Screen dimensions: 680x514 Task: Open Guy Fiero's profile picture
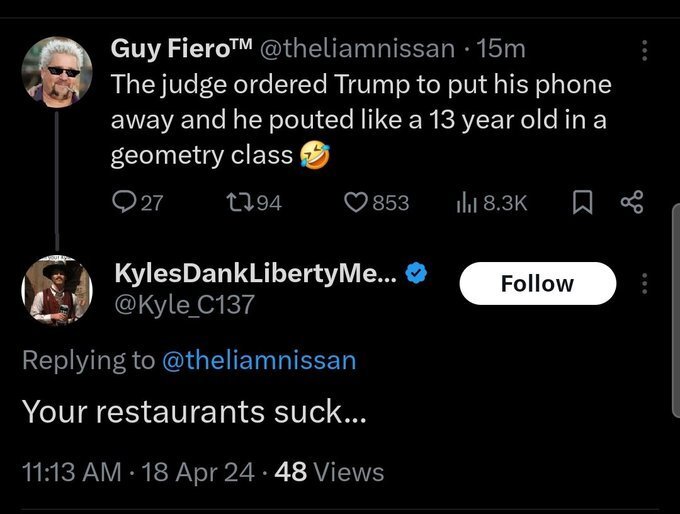coord(57,70)
